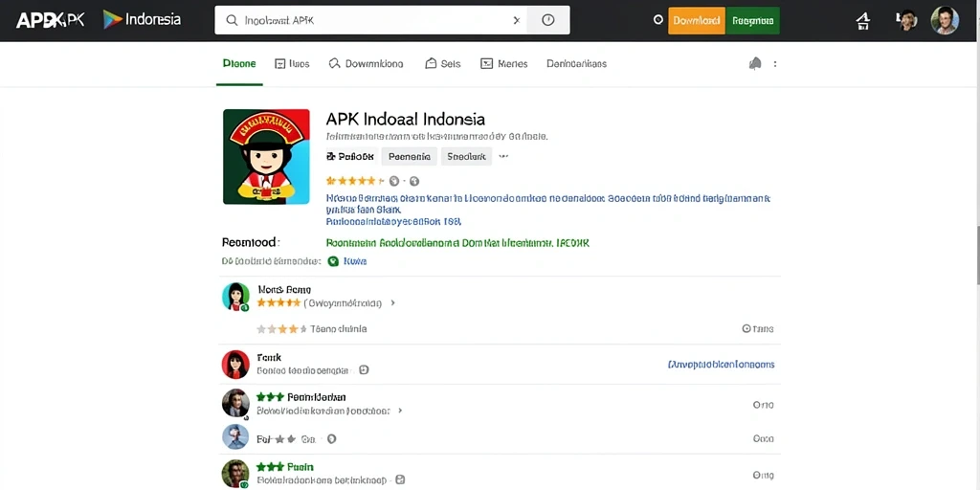Expand the chevron under the first green-star review
980x490 pixels.
400,412
